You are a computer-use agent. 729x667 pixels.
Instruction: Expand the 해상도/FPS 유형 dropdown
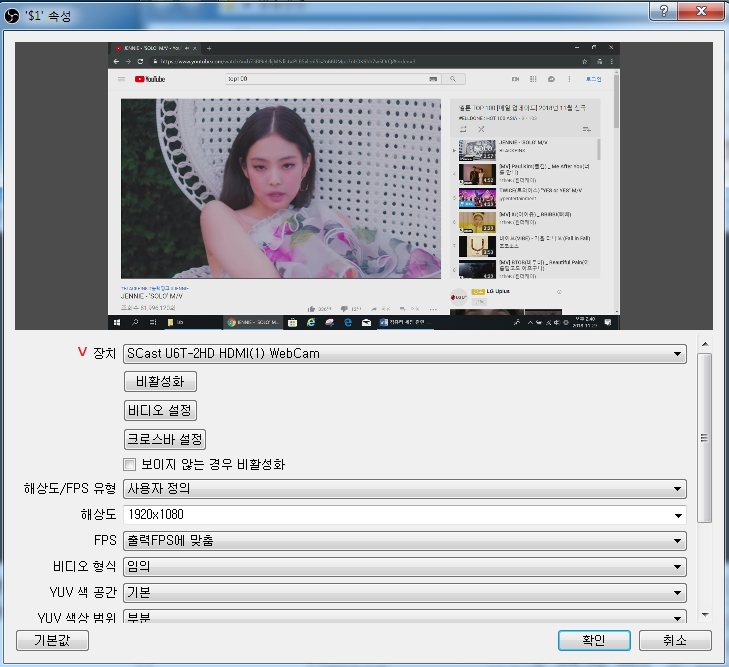(x=404, y=489)
